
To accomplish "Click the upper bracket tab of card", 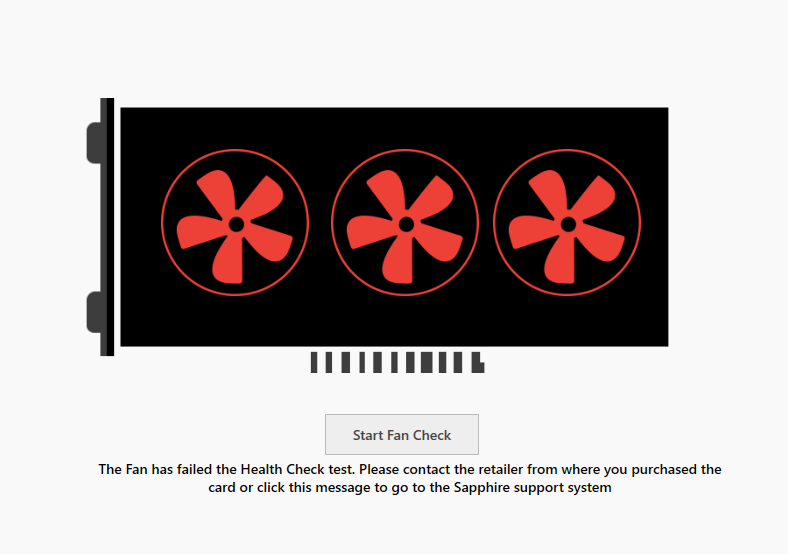I will [95, 143].
